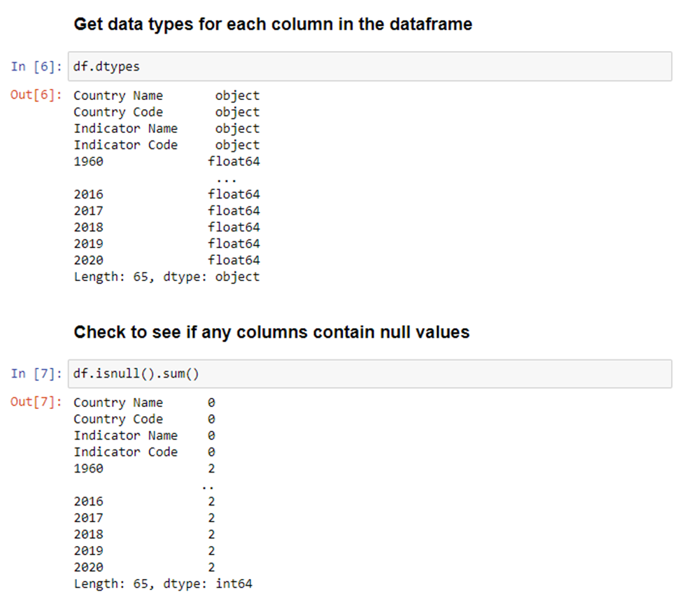Click the df.isnull().sum() code cell
The height and width of the screenshot is (616, 682).
coord(370,374)
